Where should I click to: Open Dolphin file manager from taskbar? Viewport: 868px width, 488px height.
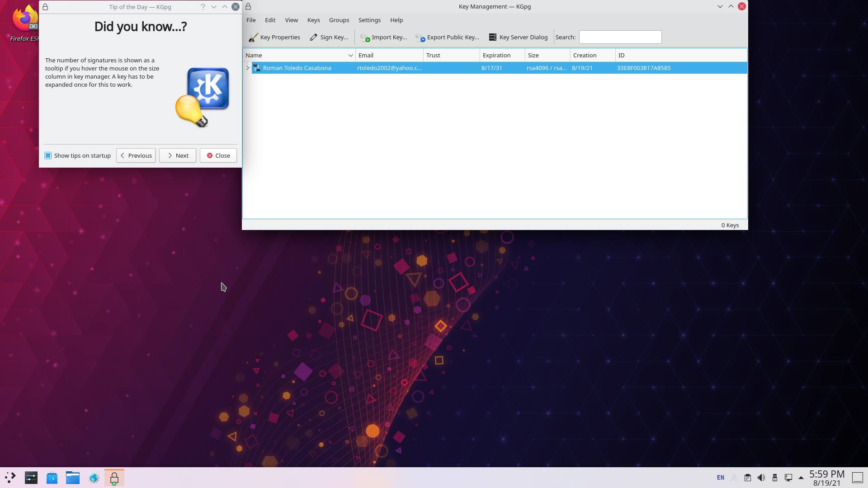click(73, 478)
